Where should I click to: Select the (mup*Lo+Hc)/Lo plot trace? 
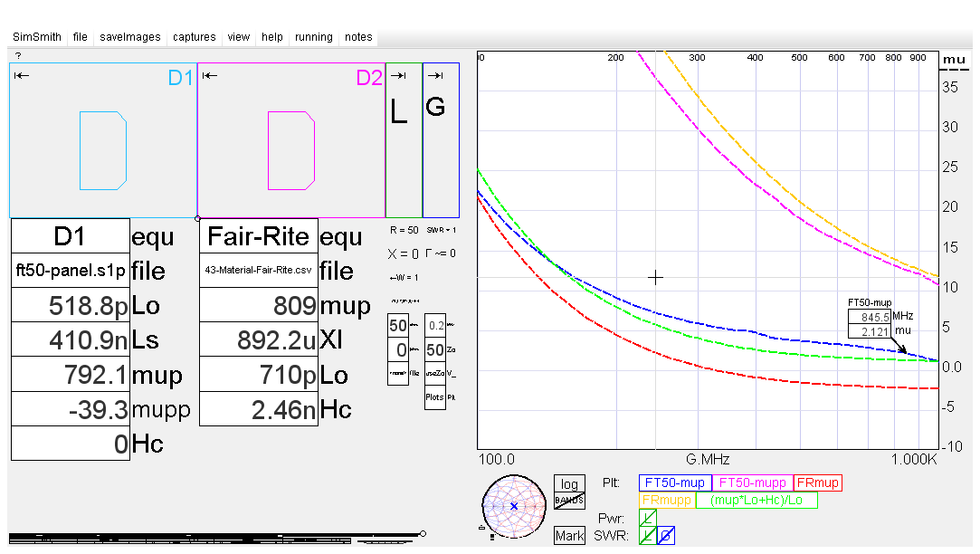(x=756, y=501)
